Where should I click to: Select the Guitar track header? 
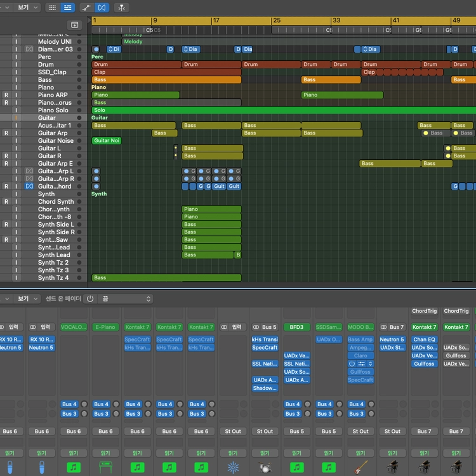tap(47, 118)
